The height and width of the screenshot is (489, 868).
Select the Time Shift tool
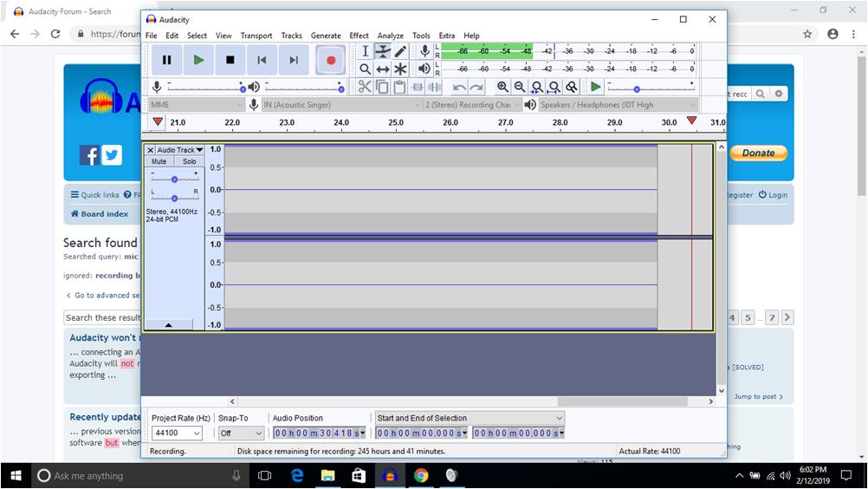click(x=383, y=69)
